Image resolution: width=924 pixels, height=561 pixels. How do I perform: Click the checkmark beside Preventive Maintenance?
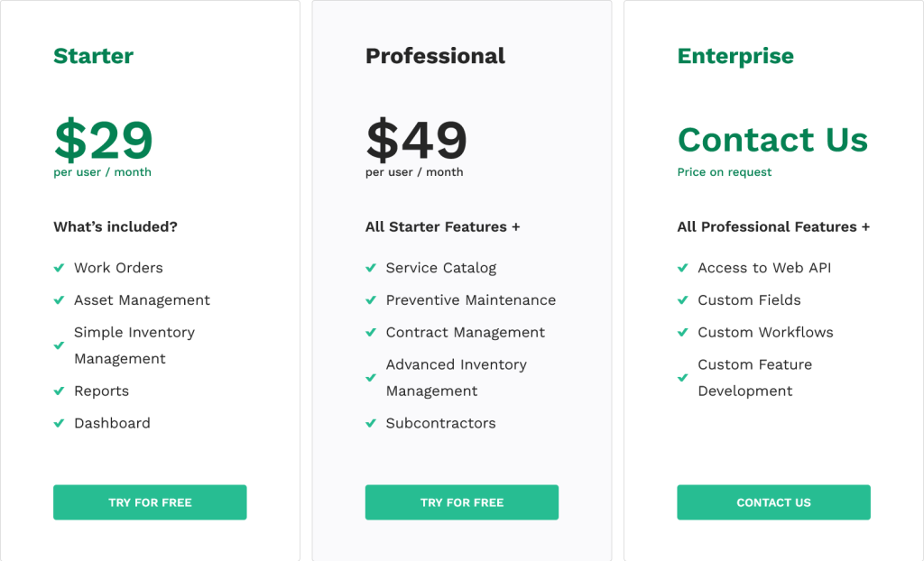[x=371, y=300]
